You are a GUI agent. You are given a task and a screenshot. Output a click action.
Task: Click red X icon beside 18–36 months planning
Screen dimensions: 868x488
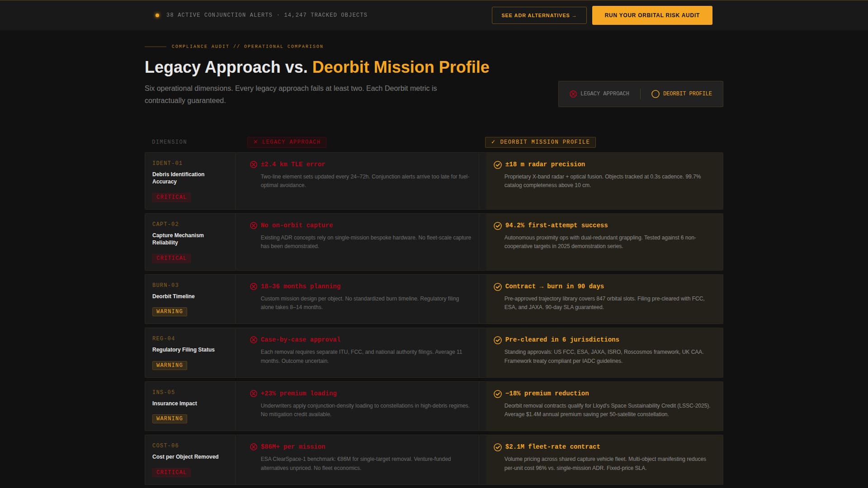tap(254, 287)
